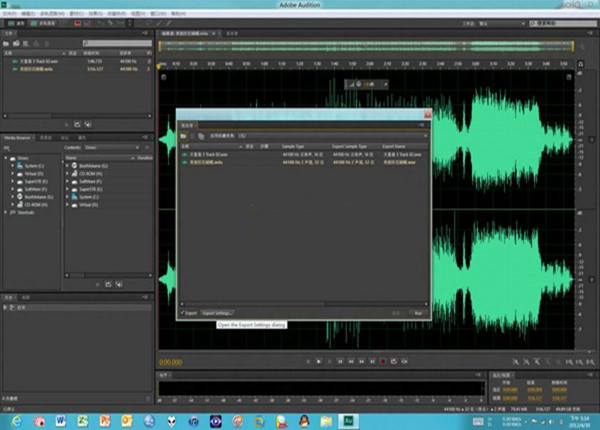The image size is (600, 430).
Task: Expand the Shortcuts tree node
Action: coord(7,213)
